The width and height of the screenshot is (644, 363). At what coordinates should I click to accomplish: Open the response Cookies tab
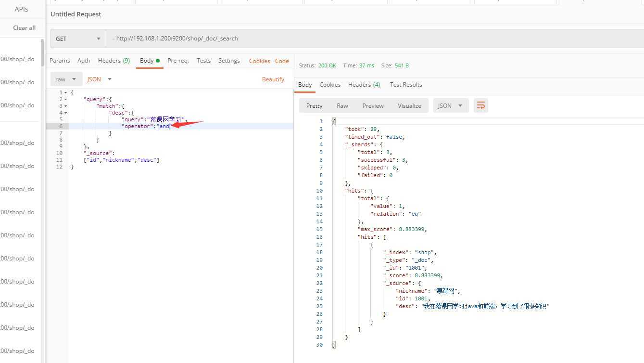[330, 85]
